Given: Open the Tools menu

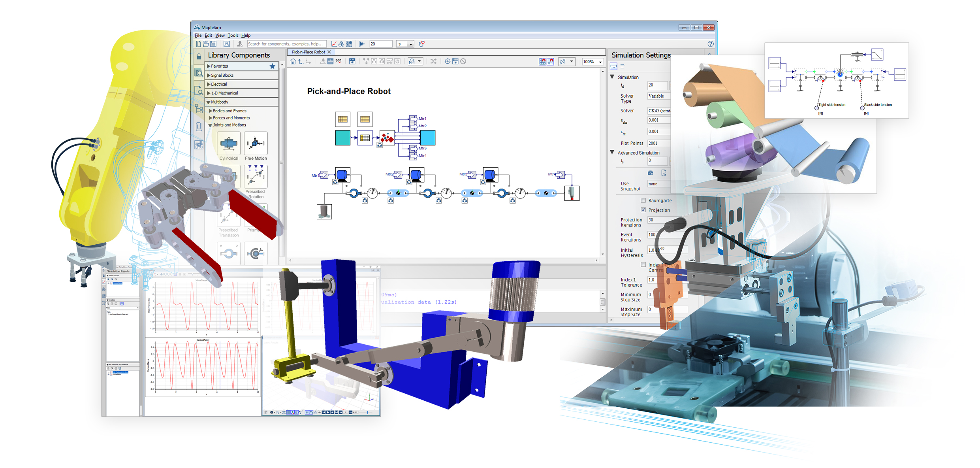Looking at the screenshot, I should (x=233, y=36).
